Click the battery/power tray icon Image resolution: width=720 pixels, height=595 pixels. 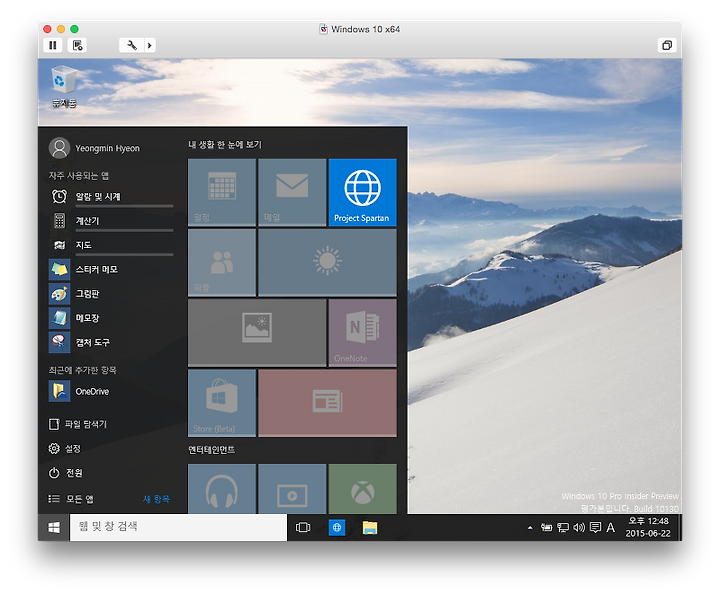(x=546, y=528)
